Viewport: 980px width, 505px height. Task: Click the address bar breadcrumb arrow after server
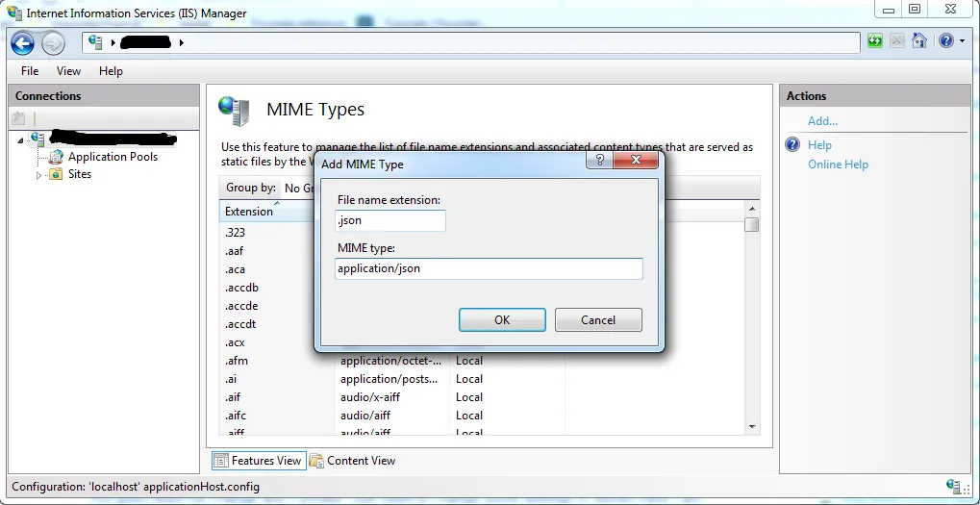tap(182, 42)
